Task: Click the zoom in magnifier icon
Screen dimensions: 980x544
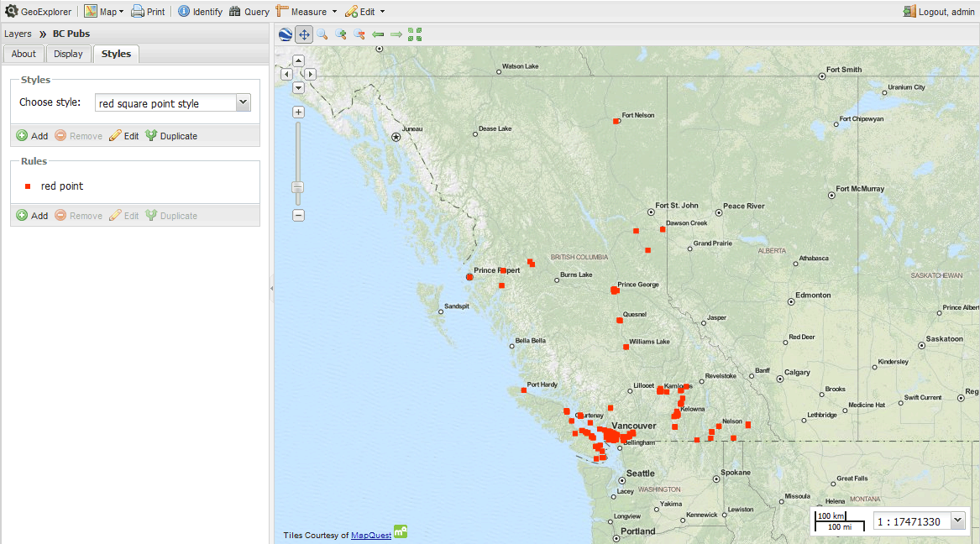Action: coord(341,34)
